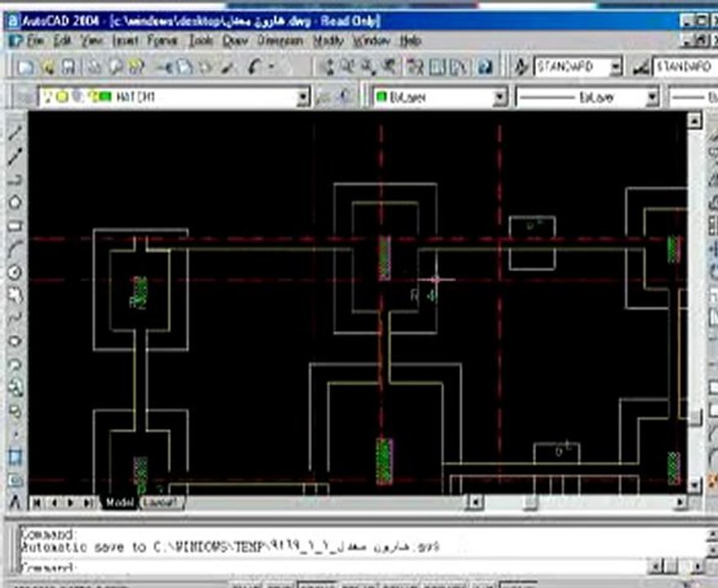Select the Ellipse tool
The width and height of the screenshot is (718, 588).
click(15, 341)
